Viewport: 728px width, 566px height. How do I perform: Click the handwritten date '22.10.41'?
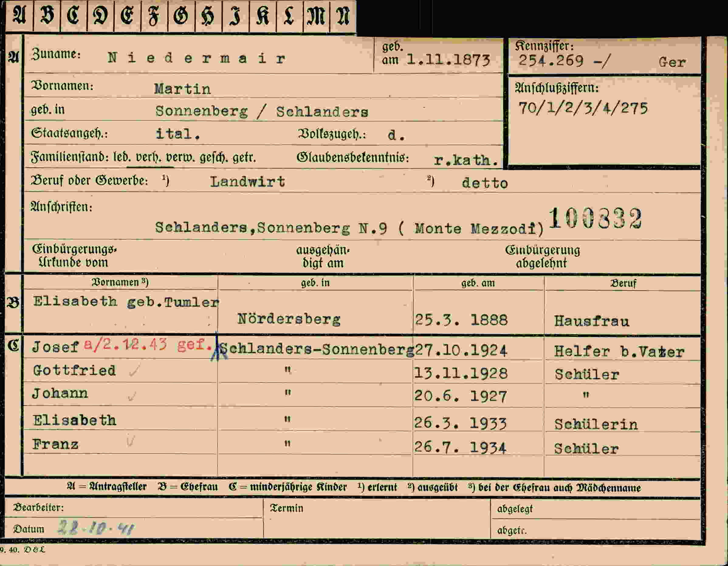coord(96,528)
